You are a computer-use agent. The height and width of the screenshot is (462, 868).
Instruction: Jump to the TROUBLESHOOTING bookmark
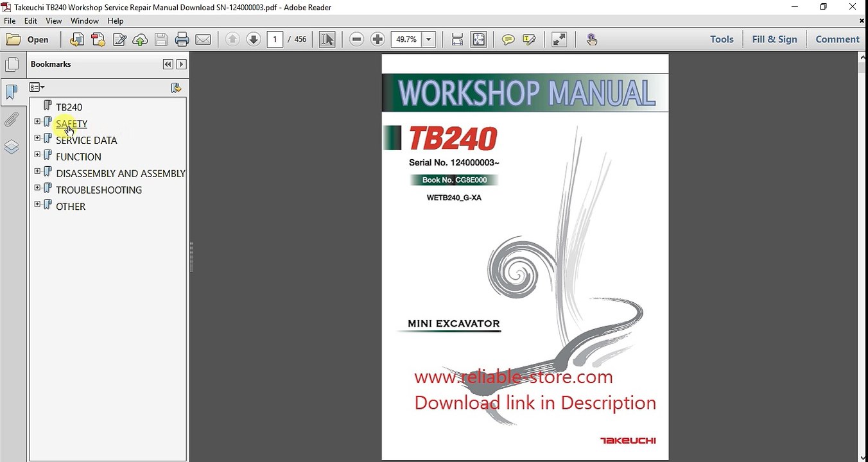click(x=99, y=191)
